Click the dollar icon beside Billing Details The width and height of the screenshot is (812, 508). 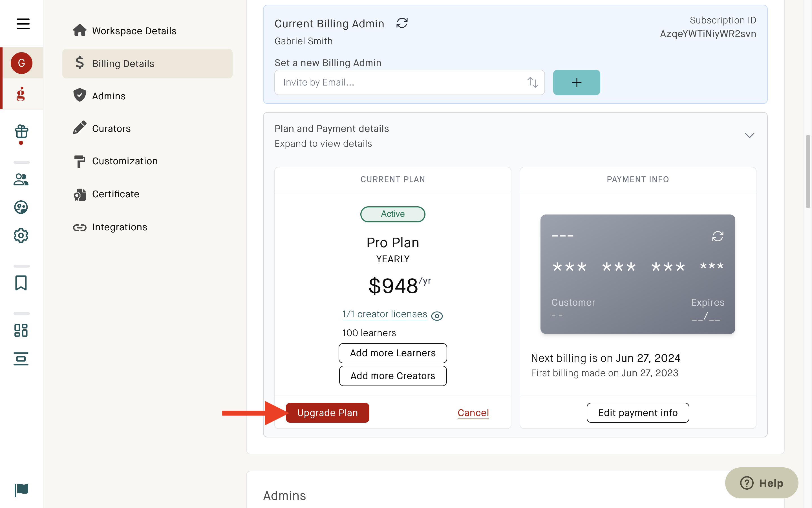80,63
